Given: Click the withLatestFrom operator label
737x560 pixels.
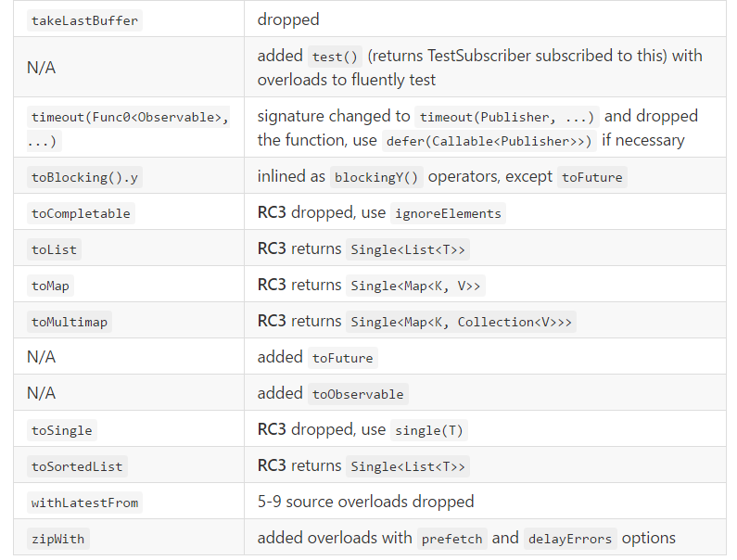Looking at the screenshot, I should coord(84,503).
